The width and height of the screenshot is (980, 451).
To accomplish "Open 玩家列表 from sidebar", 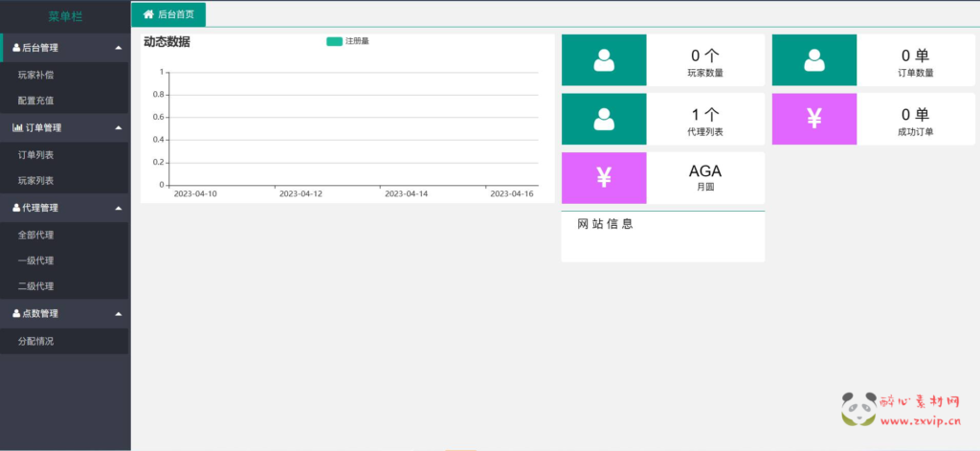I will [36, 180].
